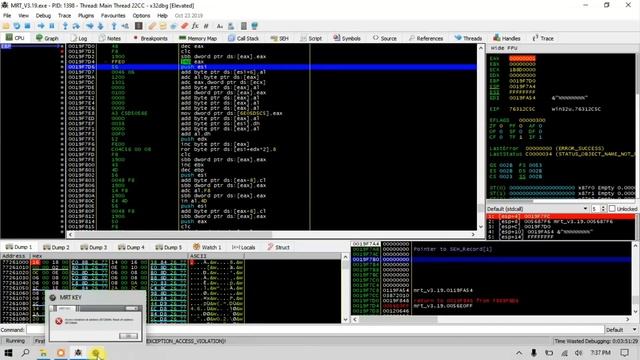The width and height of the screenshot is (640, 360).
Task: Switch to the Symbols tab
Action: (x=347, y=38)
